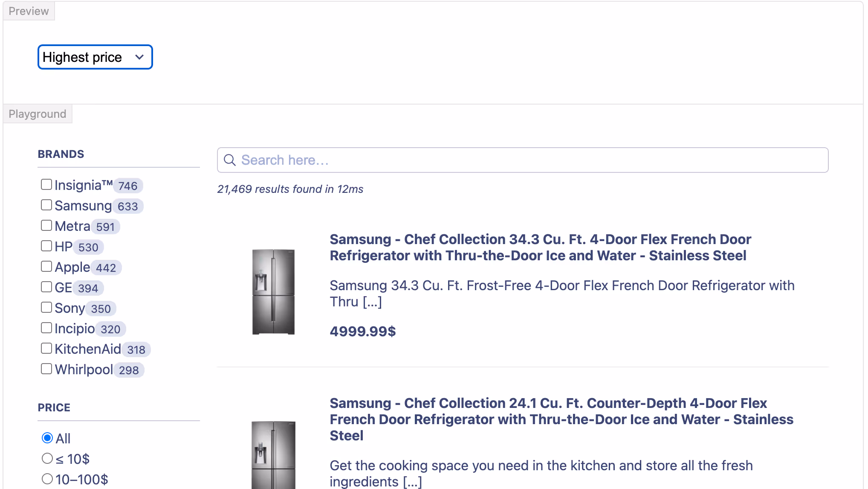This screenshot has height=489, width=868.
Task: Tick the Whirlpool brand checkbox
Action: [46, 369]
